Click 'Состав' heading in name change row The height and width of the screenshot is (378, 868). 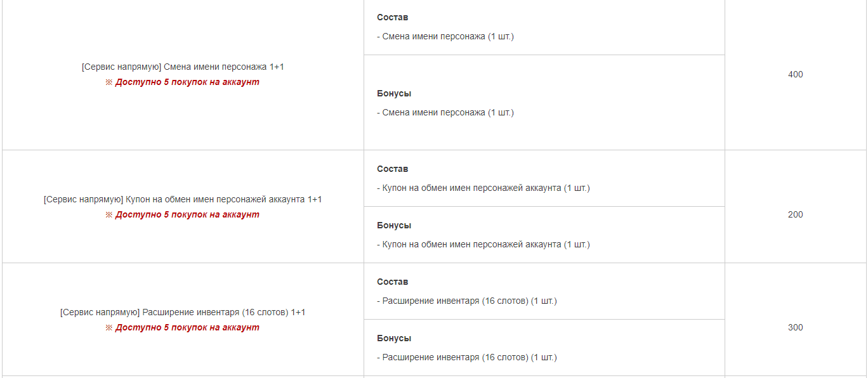coord(393,17)
